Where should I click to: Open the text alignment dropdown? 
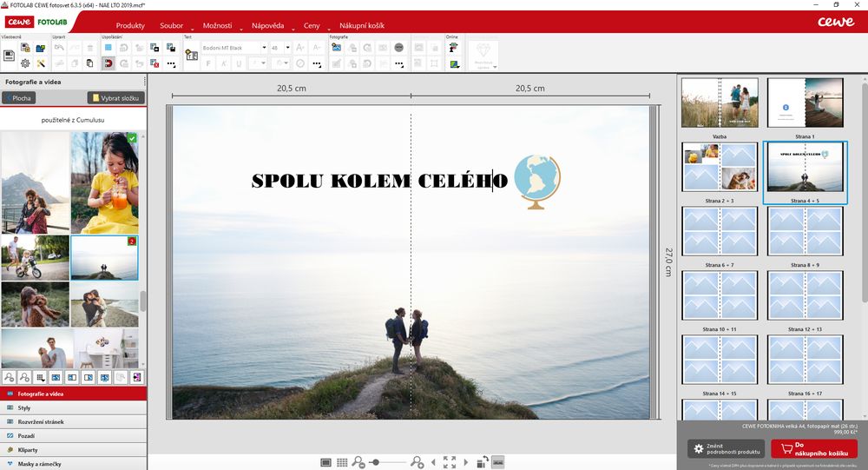tap(258, 63)
